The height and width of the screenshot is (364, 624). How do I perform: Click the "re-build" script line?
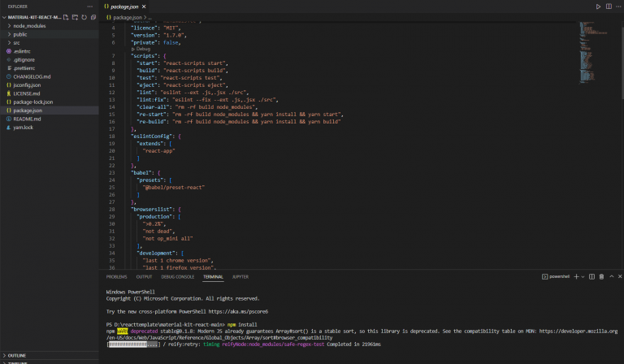coord(238,122)
